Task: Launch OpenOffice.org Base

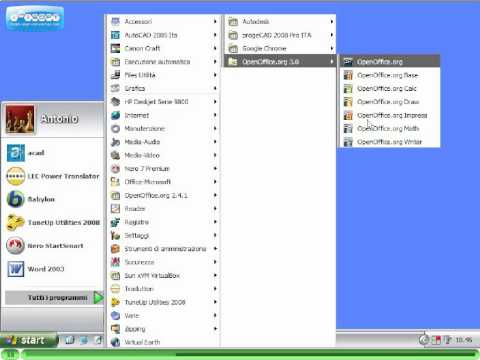Action: point(390,75)
